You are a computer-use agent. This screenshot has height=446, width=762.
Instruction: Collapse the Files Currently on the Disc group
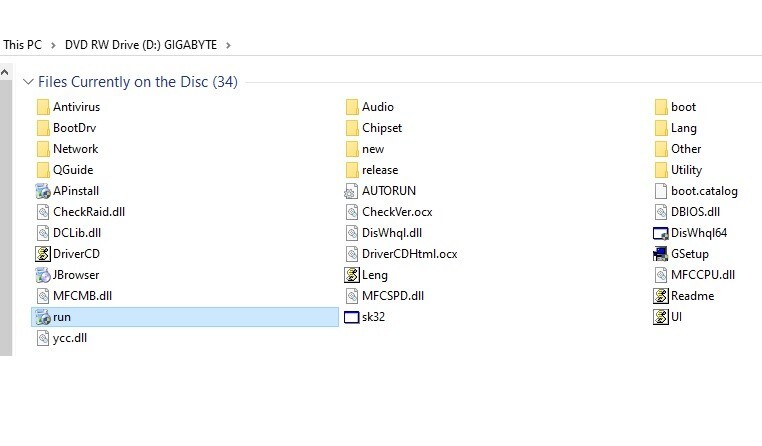click(x=28, y=82)
